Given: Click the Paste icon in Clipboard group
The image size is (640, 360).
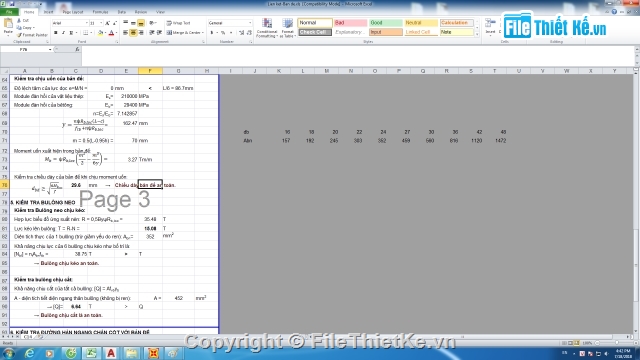Looking at the screenshot, I should pyautogui.click(x=8, y=27).
